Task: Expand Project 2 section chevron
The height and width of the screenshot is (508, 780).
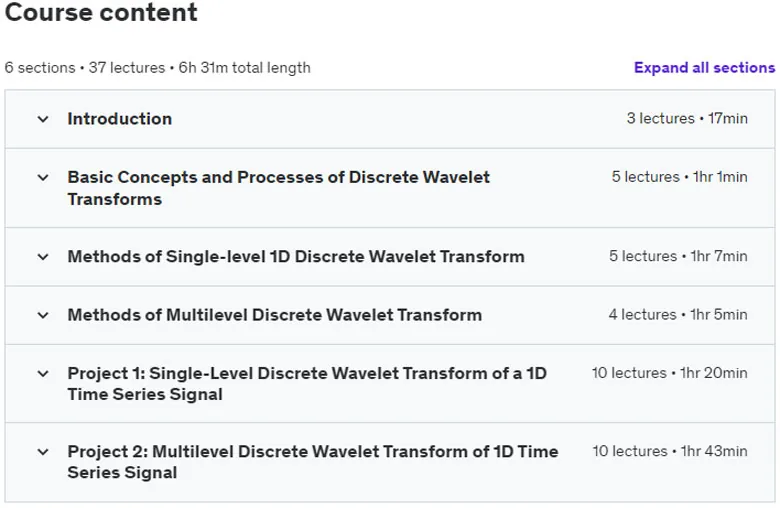Action: [x=43, y=452]
